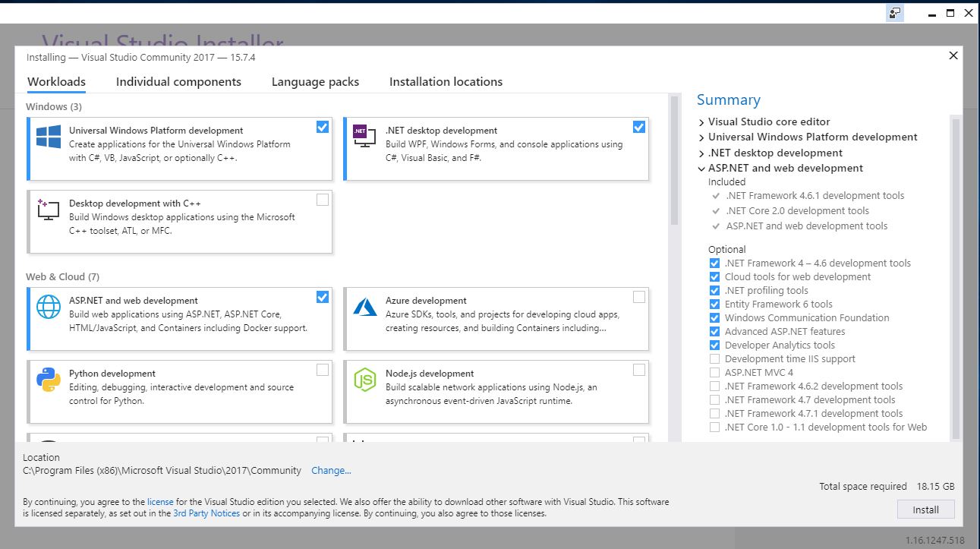
Task: Check Node.js development workload
Action: click(639, 370)
